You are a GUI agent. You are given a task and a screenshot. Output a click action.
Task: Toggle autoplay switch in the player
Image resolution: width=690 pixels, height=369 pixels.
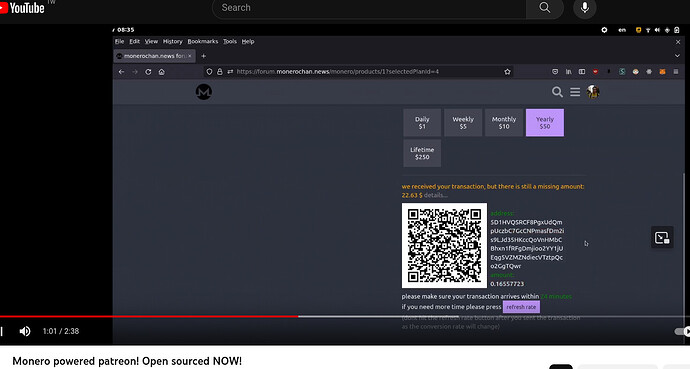click(x=682, y=331)
